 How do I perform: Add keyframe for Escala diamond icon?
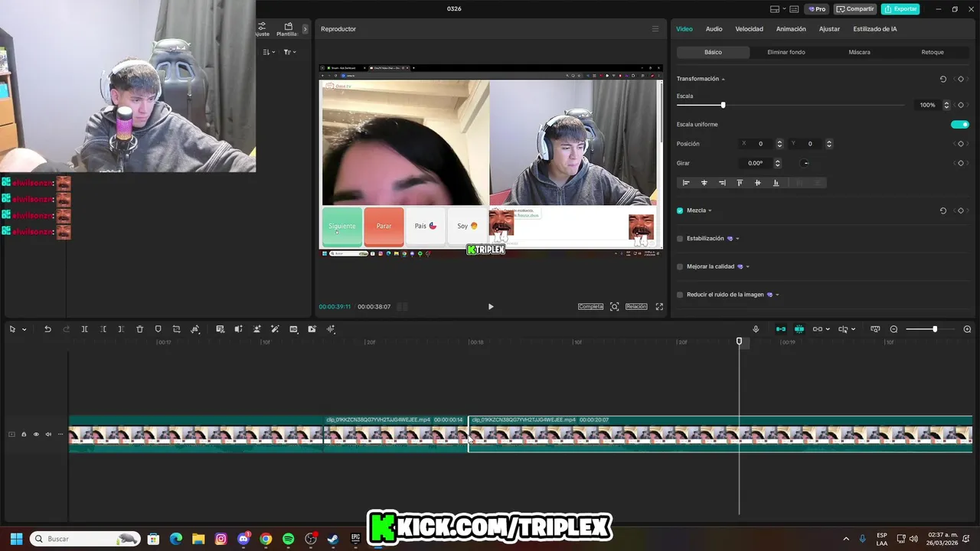click(x=961, y=105)
